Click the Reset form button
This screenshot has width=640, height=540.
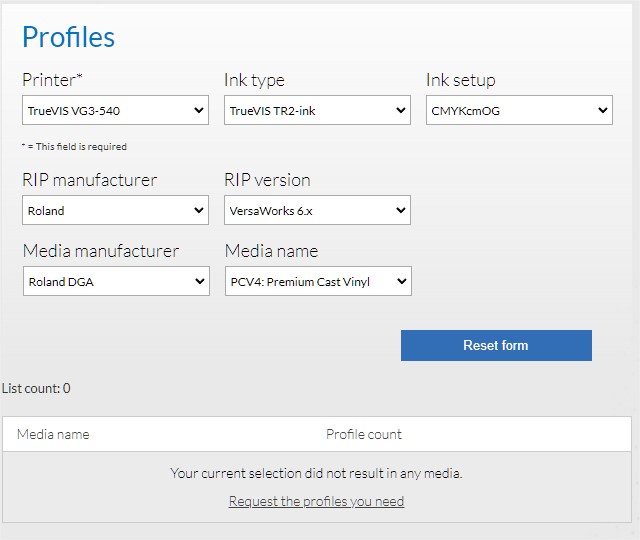click(x=496, y=345)
